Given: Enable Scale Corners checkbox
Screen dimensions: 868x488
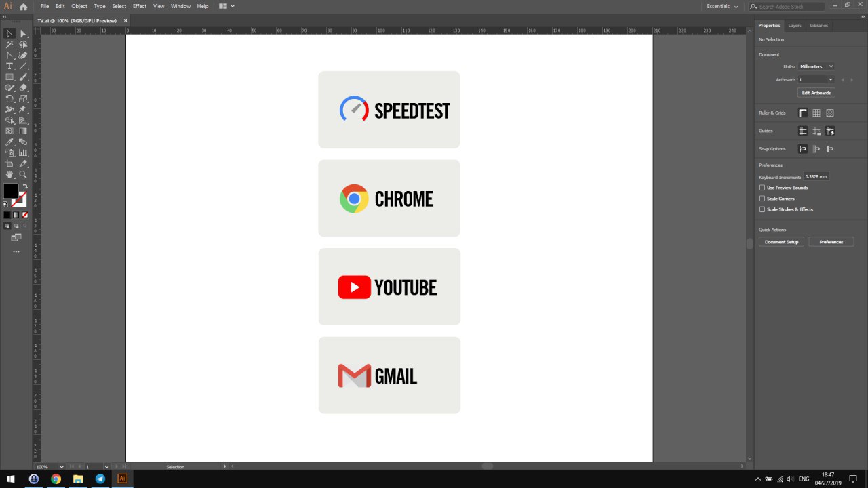Looking at the screenshot, I should (762, 199).
